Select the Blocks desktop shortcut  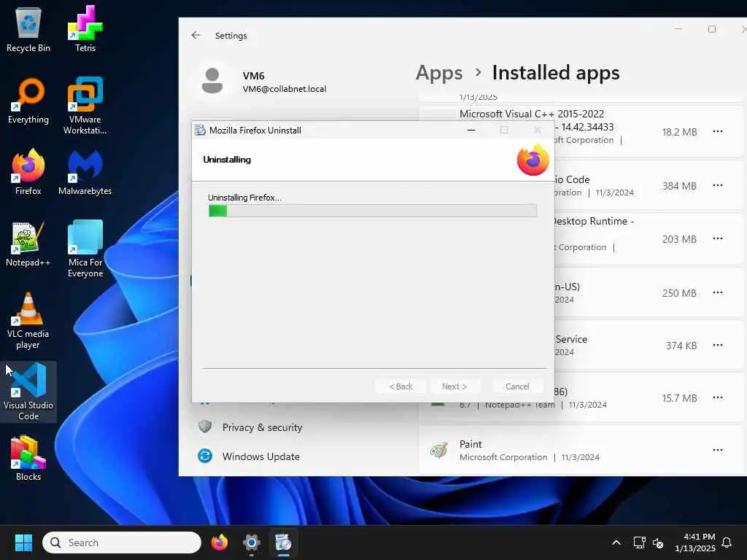coord(28,458)
